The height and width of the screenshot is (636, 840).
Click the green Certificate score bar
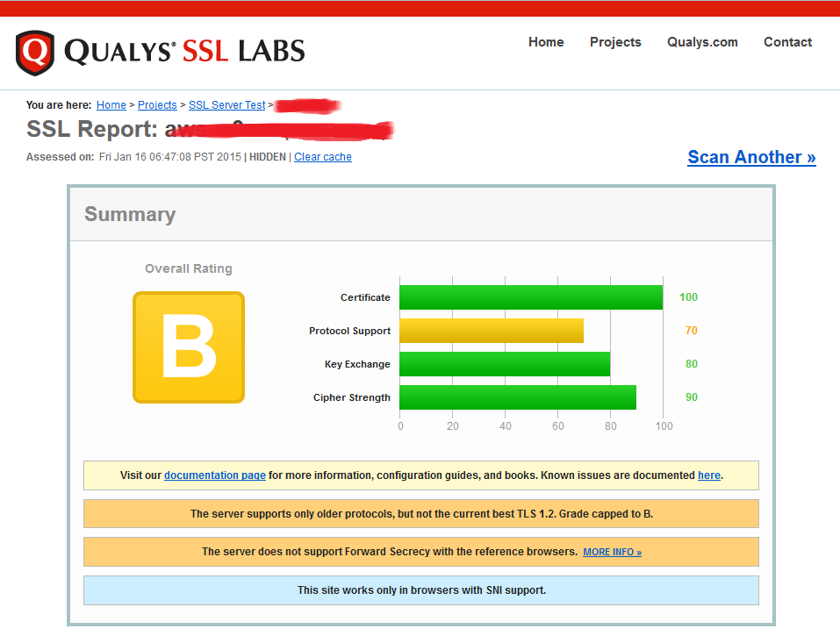530,297
